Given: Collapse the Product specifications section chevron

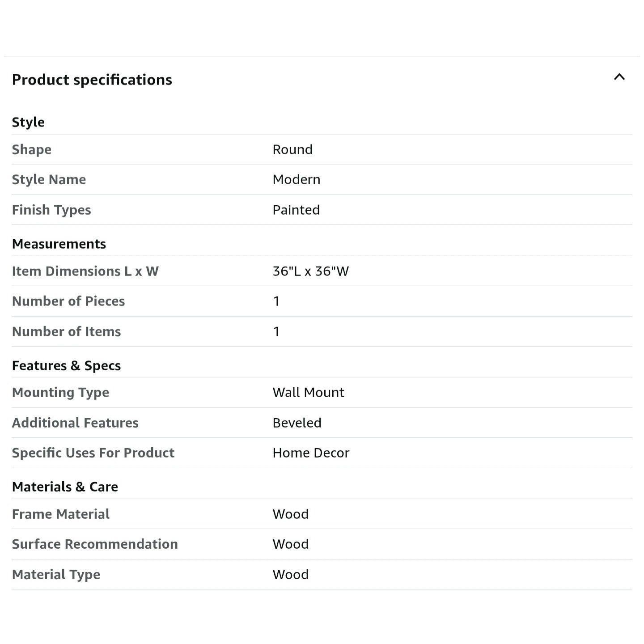Looking at the screenshot, I should tap(619, 77).
